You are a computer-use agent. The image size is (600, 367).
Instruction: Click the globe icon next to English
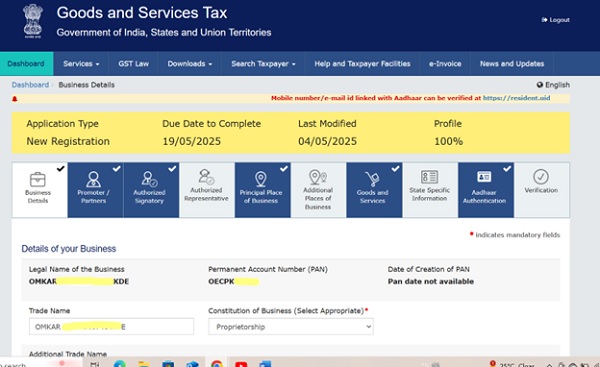pyautogui.click(x=540, y=85)
